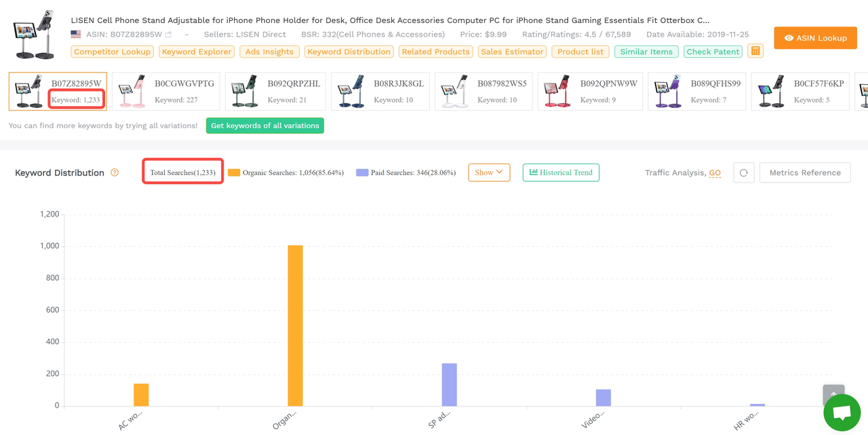Open the green live chat bubble
The image size is (868, 435).
tap(842, 412)
